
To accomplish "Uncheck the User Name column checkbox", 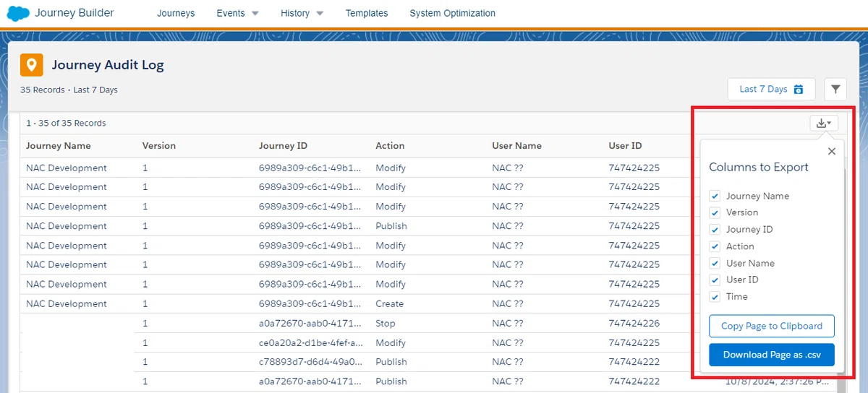I will [715, 263].
